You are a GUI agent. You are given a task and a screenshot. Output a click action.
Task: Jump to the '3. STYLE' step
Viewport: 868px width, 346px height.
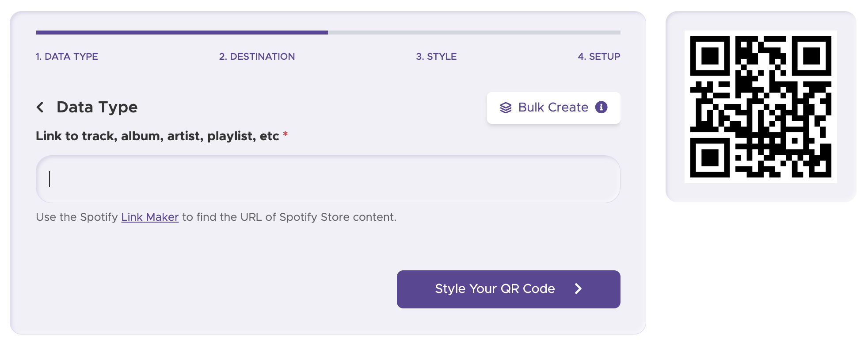(x=436, y=57)
